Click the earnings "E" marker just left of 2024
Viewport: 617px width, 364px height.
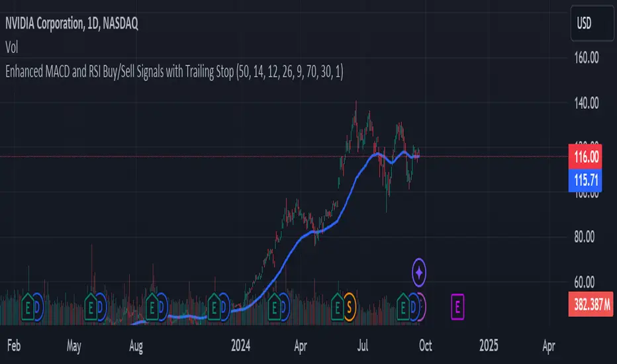[x=214, y=306]
